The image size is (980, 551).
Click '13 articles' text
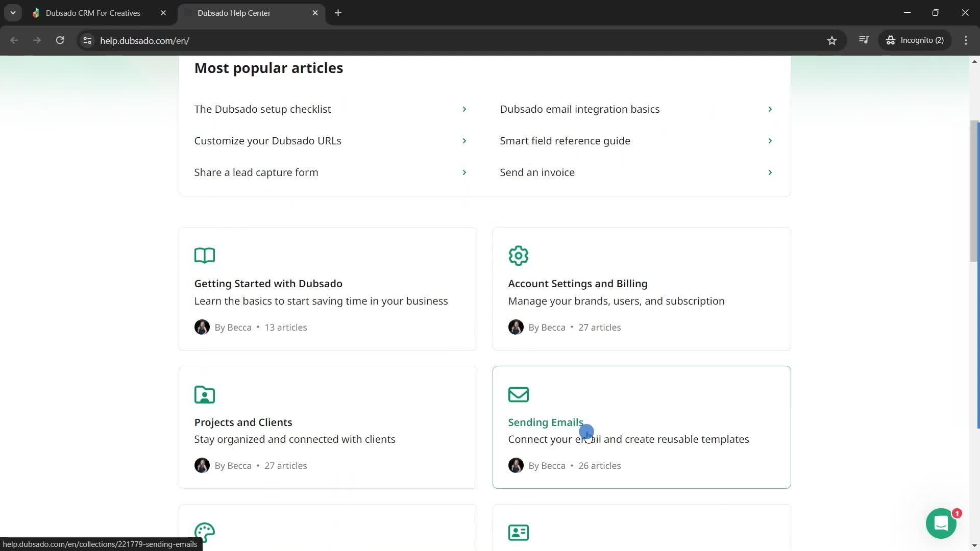tap(285, 328)
